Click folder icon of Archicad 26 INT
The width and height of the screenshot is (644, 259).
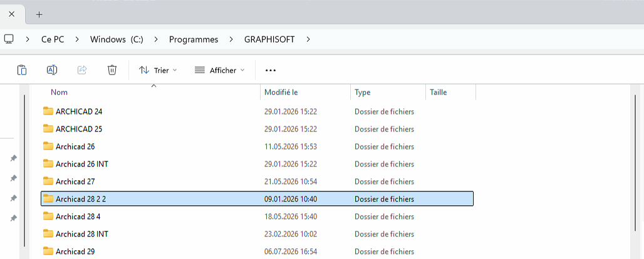coord(48,163)
